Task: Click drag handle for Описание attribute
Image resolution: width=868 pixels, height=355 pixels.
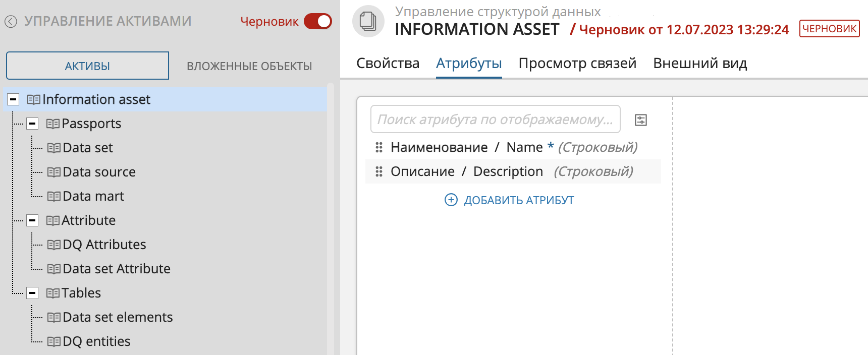Action: point(379,172)
